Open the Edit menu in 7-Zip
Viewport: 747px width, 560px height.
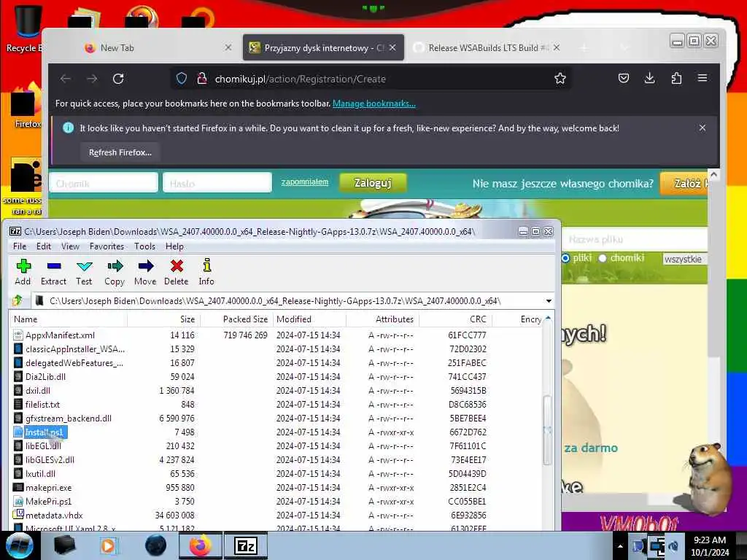point(43,246)
